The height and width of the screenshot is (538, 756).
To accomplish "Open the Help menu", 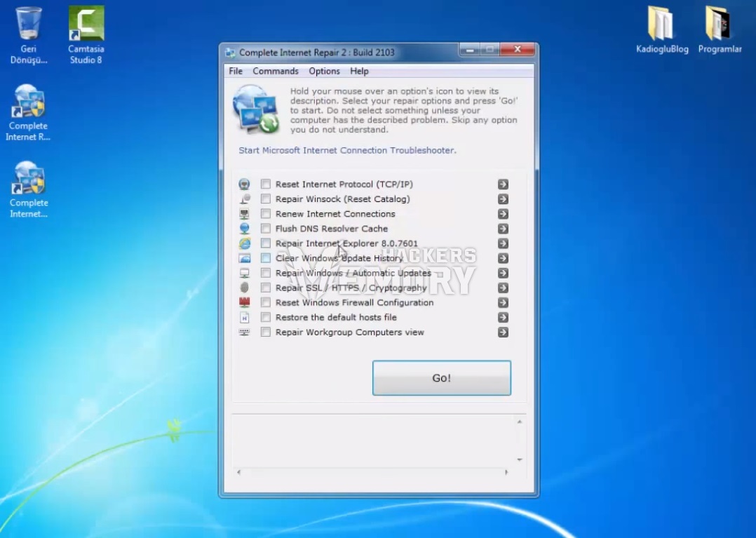I will pyautogui.click(x=359, y=71).
